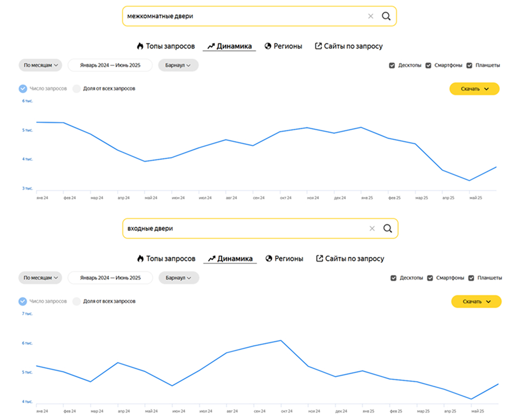Clear the входные двери query with X icon
The image size is (518, 420).
[372, 228]
